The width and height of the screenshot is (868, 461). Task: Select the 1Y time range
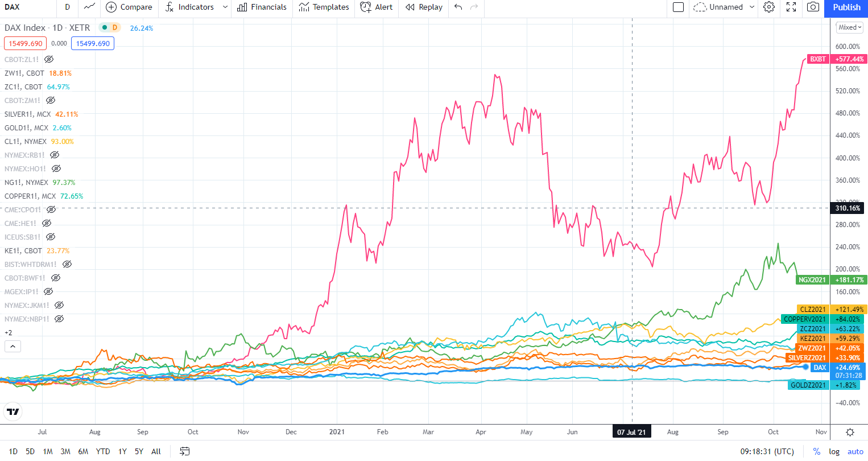pos(122,451)
